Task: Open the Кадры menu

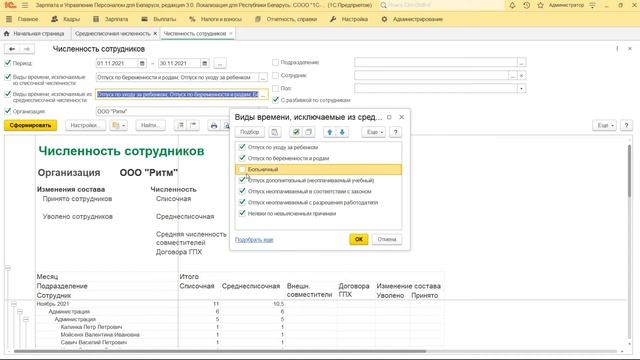Action: [x=65, y=19]
